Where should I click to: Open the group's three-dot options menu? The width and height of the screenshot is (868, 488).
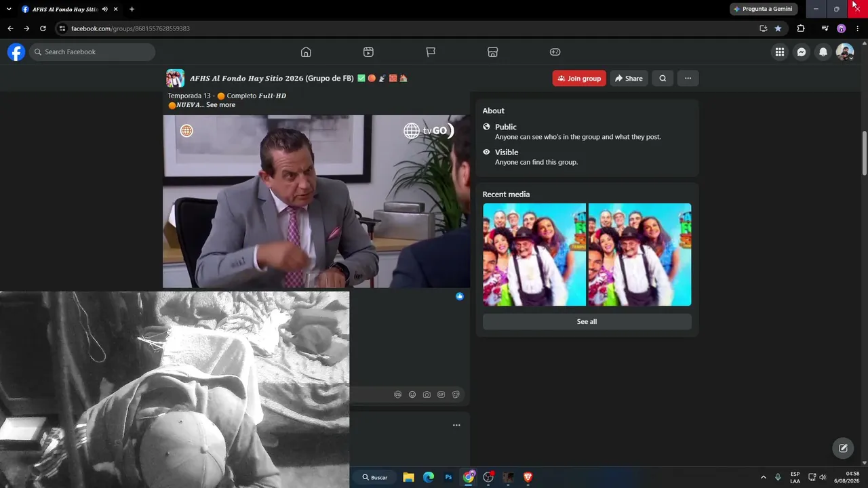coord(688,79)
